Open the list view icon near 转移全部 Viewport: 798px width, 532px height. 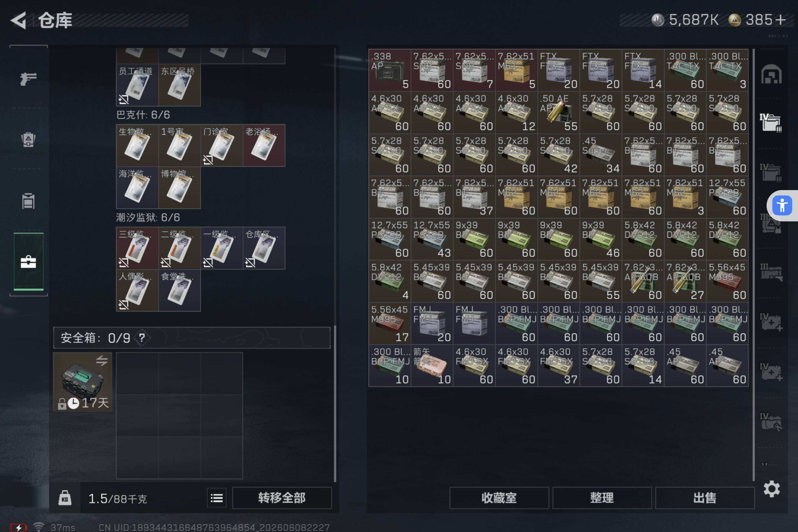pyautogui.click(x=216, y=498)
